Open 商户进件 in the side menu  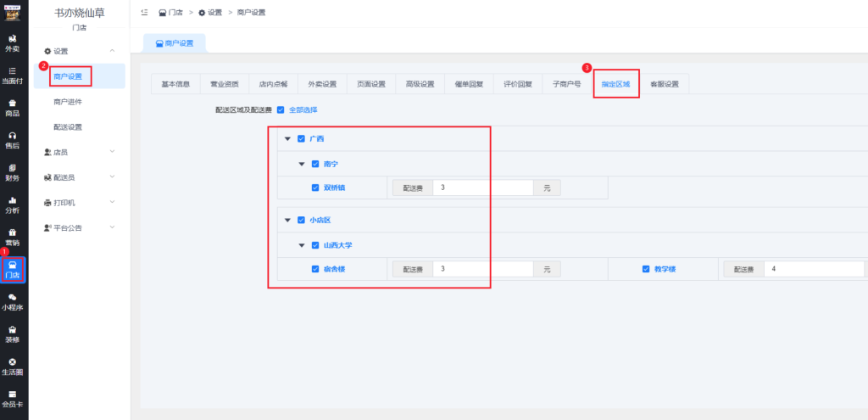pos(68,102)
